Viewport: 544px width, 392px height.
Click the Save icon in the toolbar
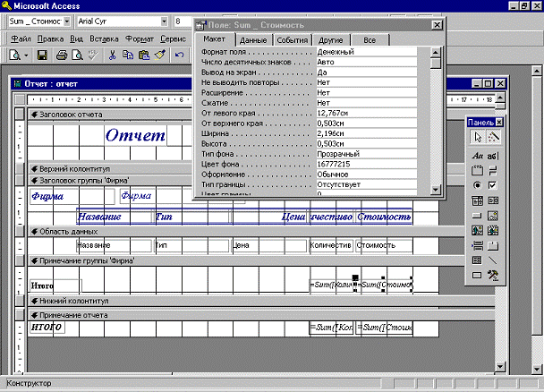pyautogui.click(x=43, y=55)
